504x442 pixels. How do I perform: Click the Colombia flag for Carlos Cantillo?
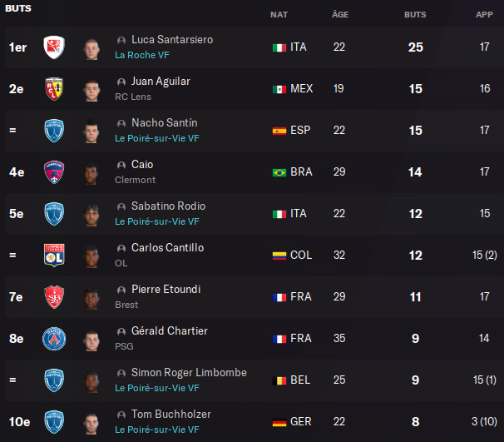(x=279, y=256)
